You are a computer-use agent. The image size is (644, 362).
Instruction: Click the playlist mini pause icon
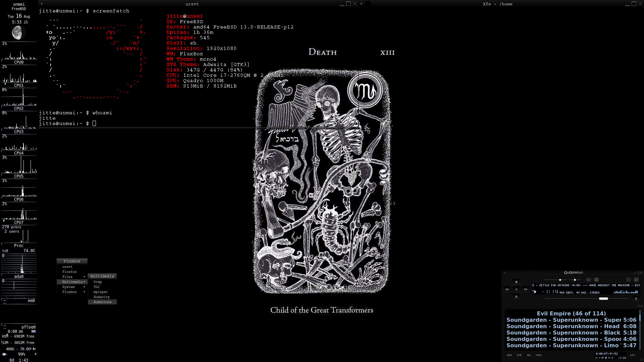[x=602, y=358]
